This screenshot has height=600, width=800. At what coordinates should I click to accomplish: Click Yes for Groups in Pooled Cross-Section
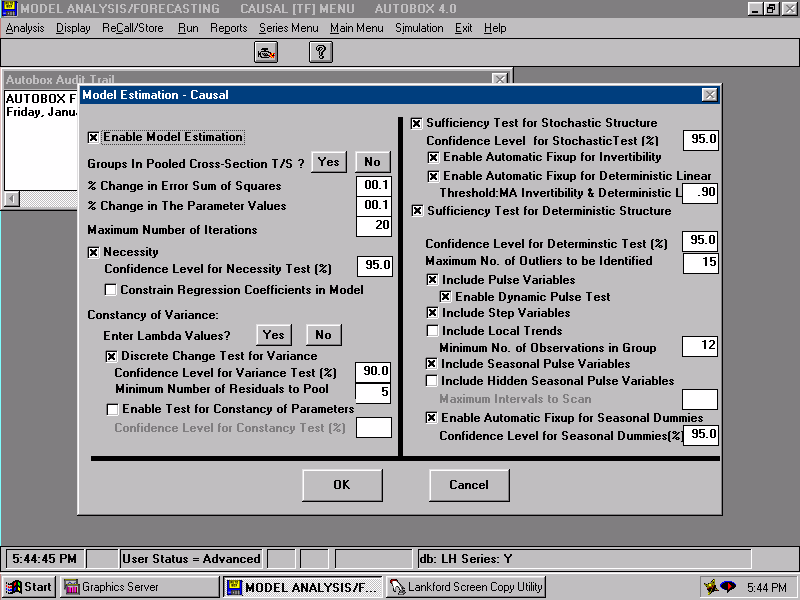(329, 162)
